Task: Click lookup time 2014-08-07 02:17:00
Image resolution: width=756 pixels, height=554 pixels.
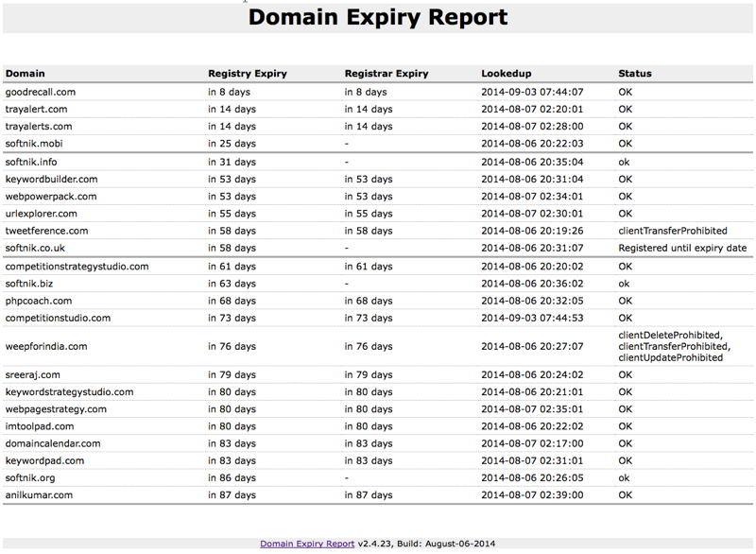Action: click(x=532, y=443)
